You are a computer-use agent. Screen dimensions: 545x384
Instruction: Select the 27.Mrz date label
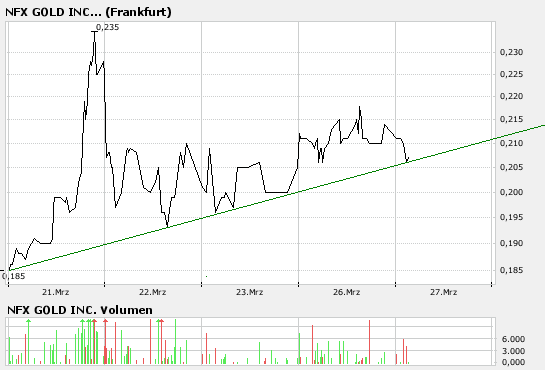pos(444,292)
